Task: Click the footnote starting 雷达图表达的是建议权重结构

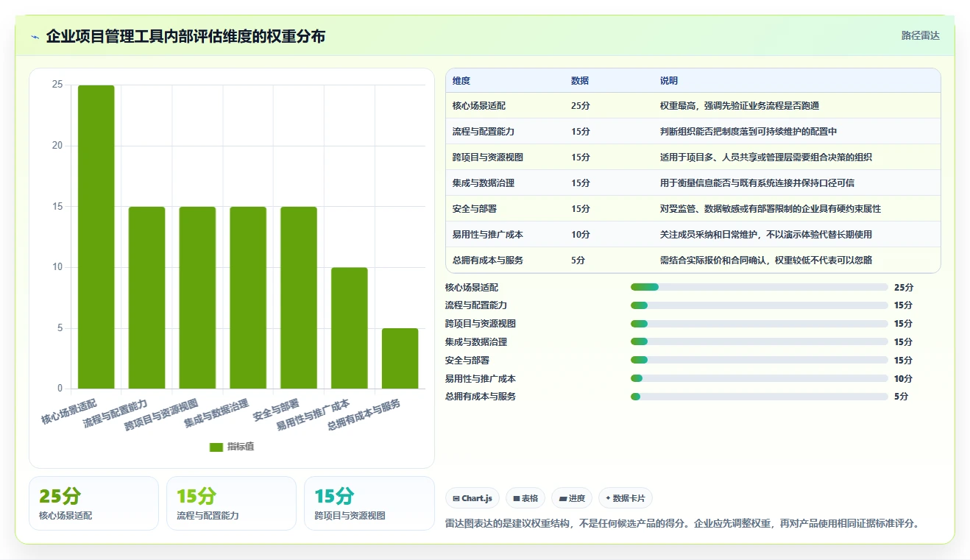Action: tap(683, 524)
